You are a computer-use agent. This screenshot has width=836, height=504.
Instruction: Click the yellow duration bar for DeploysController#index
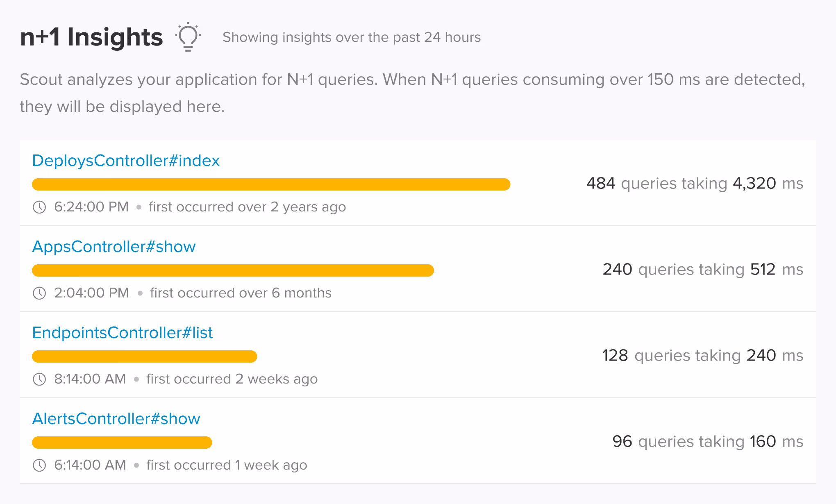(x=270, y=184)
